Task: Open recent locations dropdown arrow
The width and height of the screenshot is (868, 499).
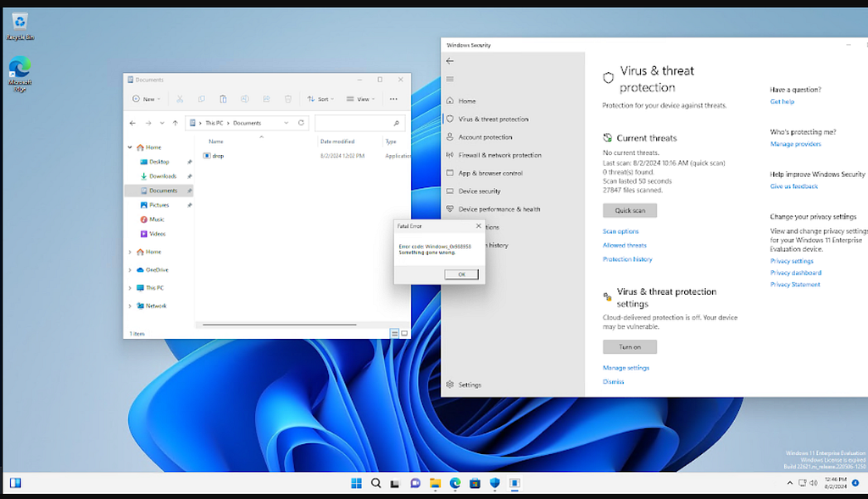Action: coord(162,123)
